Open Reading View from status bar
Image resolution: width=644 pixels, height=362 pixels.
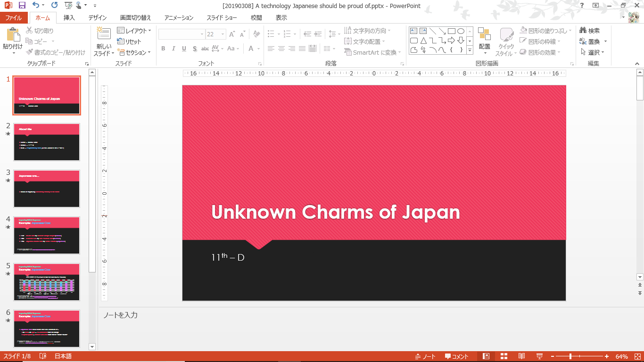click(x=521, y=356)
